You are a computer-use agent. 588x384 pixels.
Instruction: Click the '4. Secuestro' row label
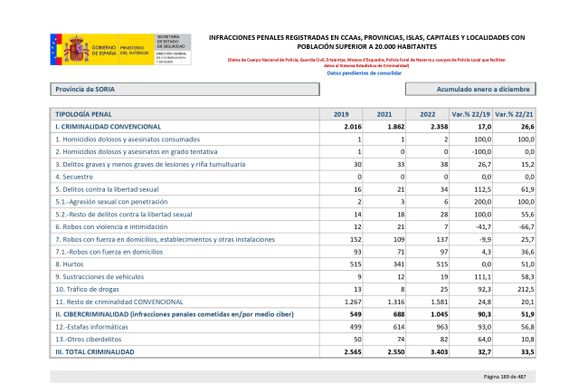tap(74, 177)
